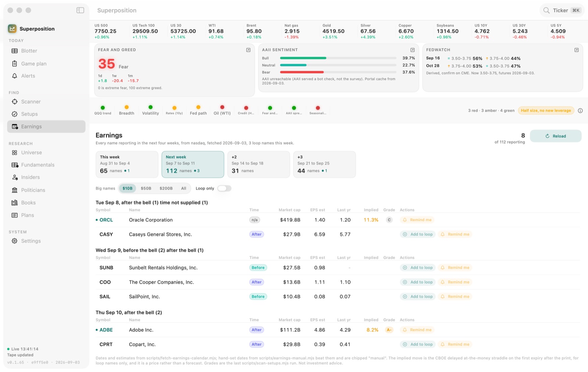Viewport: 588px width, 372px height.
Task: Add COO to loop
Action: tap(418, 282)
